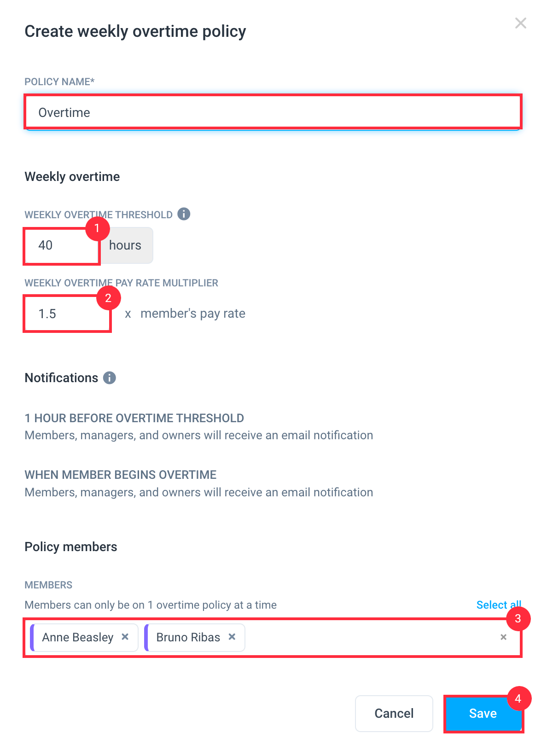Image resolution: width=547 pixels, height=756 pixels.
Task: Clear all selected members
Action: (503, 637)
